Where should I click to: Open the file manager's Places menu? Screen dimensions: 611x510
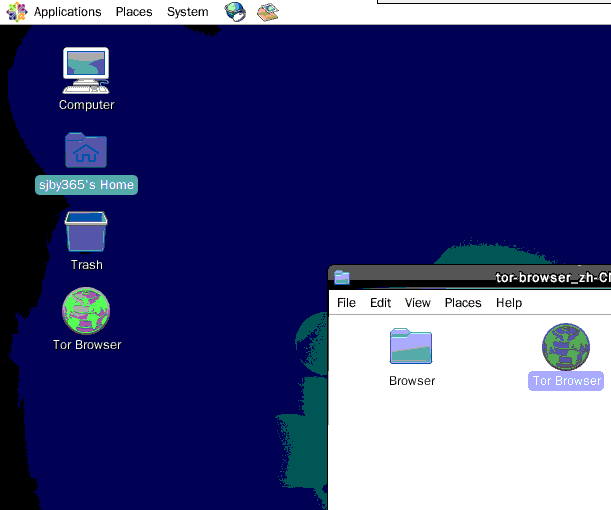click(463, 303)
